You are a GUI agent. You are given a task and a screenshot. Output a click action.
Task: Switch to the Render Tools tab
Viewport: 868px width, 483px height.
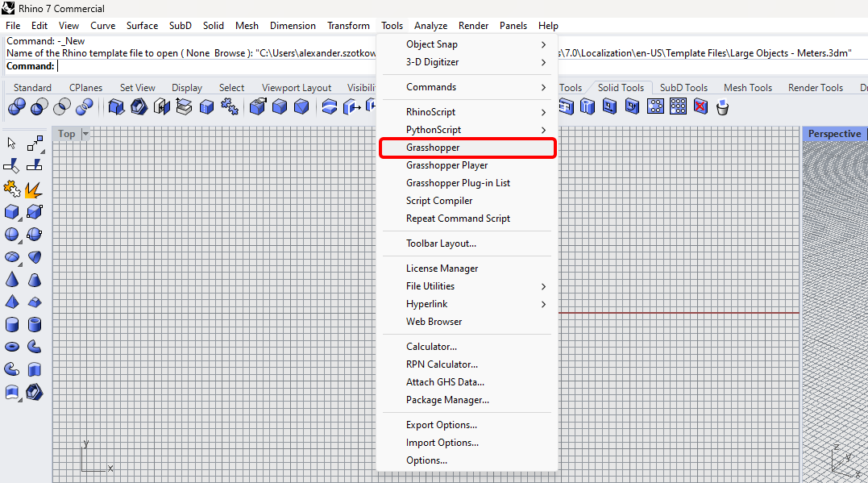(x=814, y=87)
